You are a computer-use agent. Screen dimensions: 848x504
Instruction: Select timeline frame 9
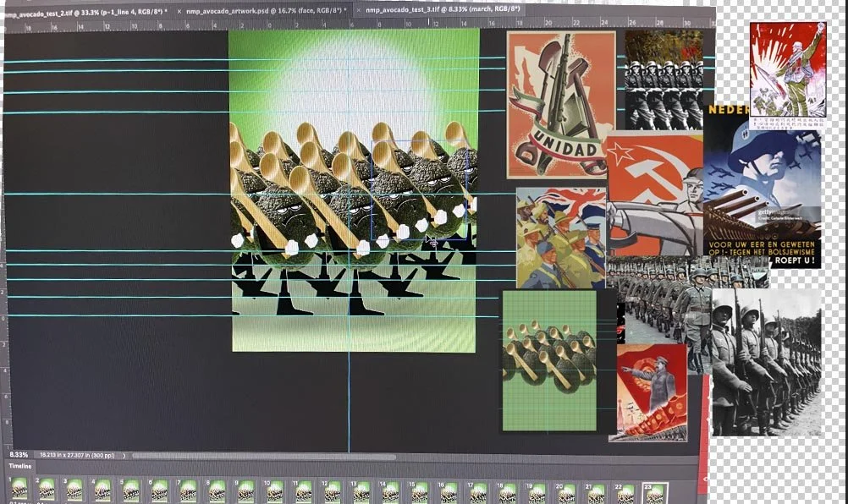[246, 490]
